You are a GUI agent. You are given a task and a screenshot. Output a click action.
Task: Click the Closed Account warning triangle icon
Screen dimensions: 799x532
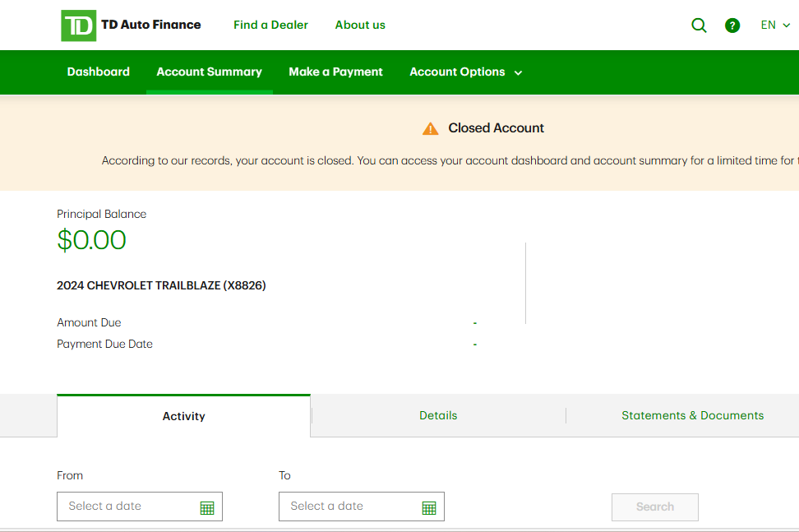[431, 128]
